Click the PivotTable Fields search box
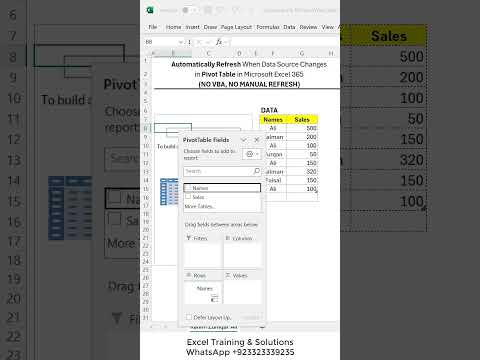The height and width of the screenshot is (360, 480). pyautogui.click(x=222, y=171)
